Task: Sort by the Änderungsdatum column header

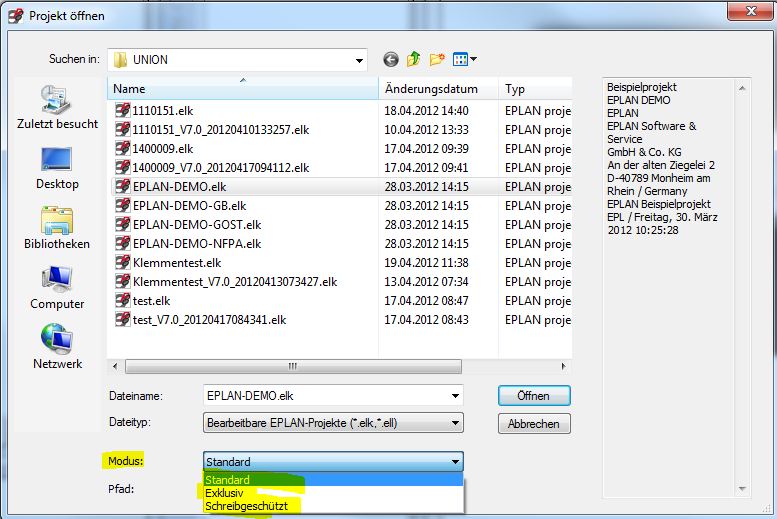Action: 438,89
